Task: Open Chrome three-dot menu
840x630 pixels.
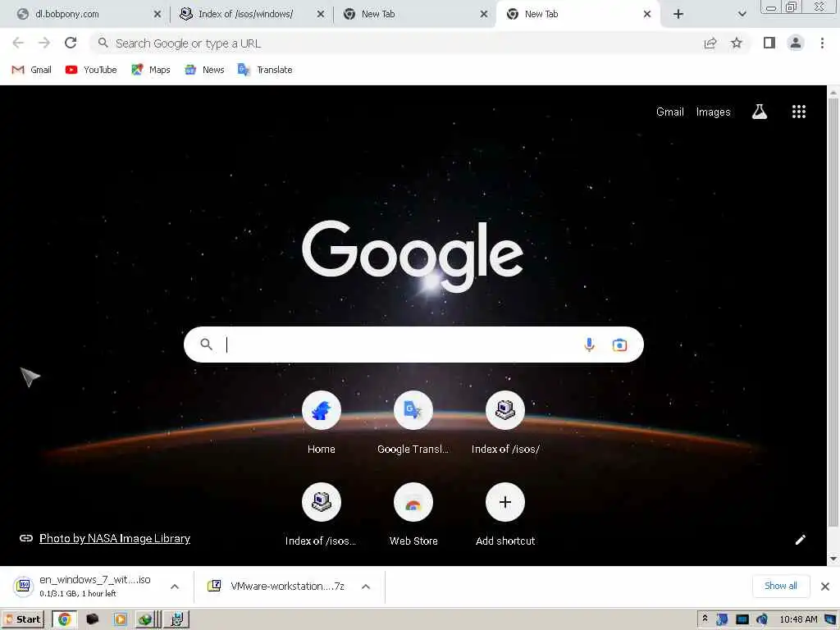Action: tap(822, 43)
